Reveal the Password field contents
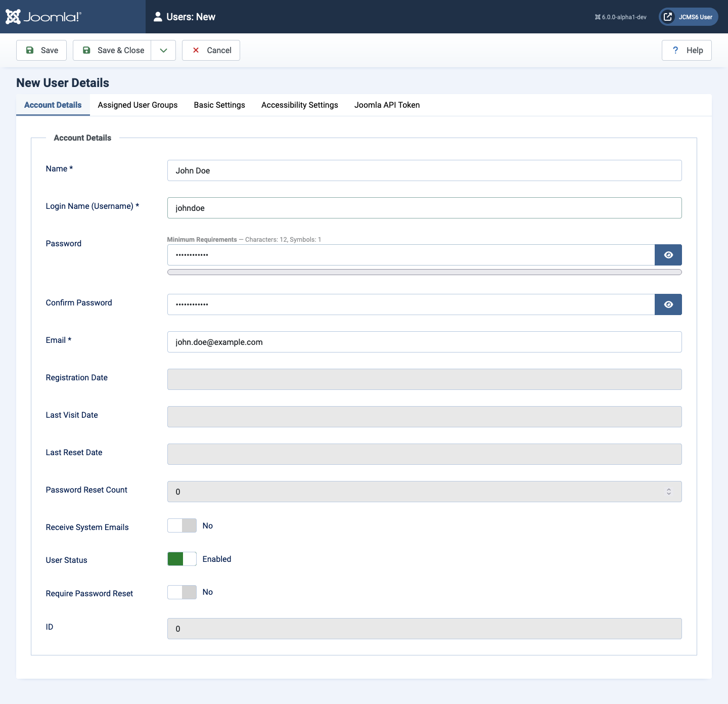 pyautogui.click(x=668, y=254)
